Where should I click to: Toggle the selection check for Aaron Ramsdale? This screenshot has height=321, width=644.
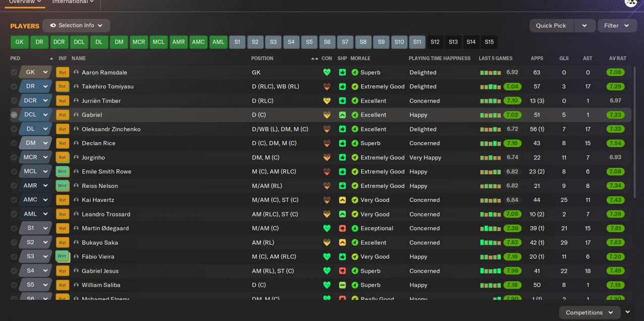pyautogui.click(x=14, y=72)
